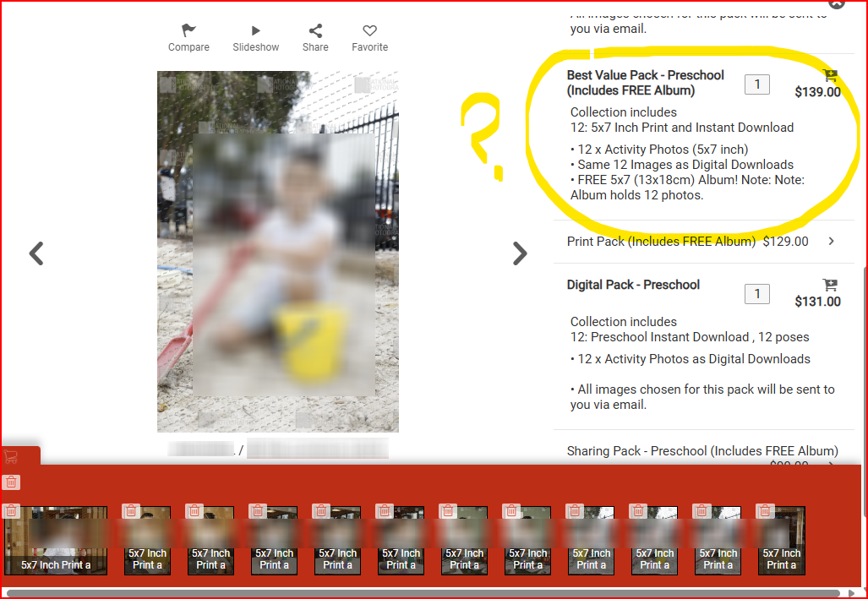Click the "Digital Pack - Preschool" title
Screen dimensions: 868x599
click(x=633, y=285)
